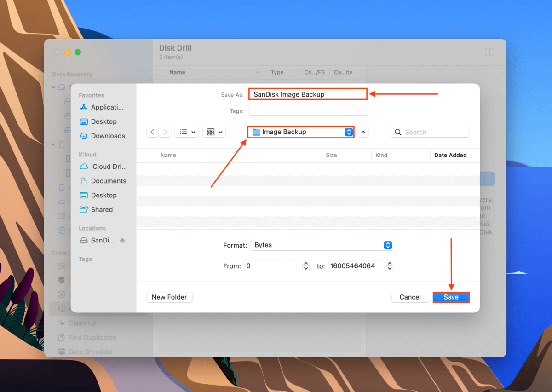
Task: Click the Applications icon in sidebar
Action: (x=84, y=107)
